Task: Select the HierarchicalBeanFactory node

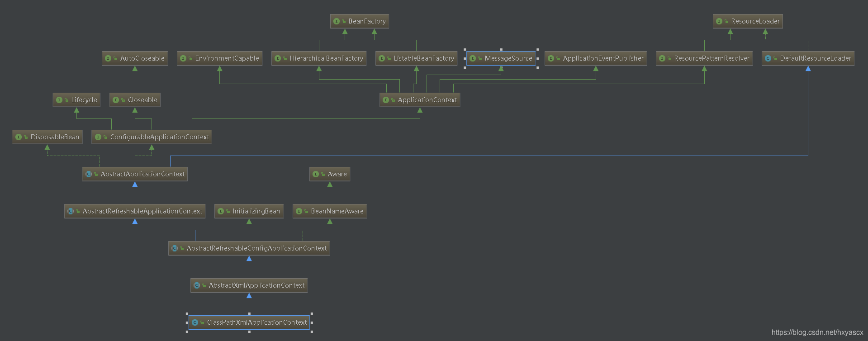Action: (x=319, y=58)
